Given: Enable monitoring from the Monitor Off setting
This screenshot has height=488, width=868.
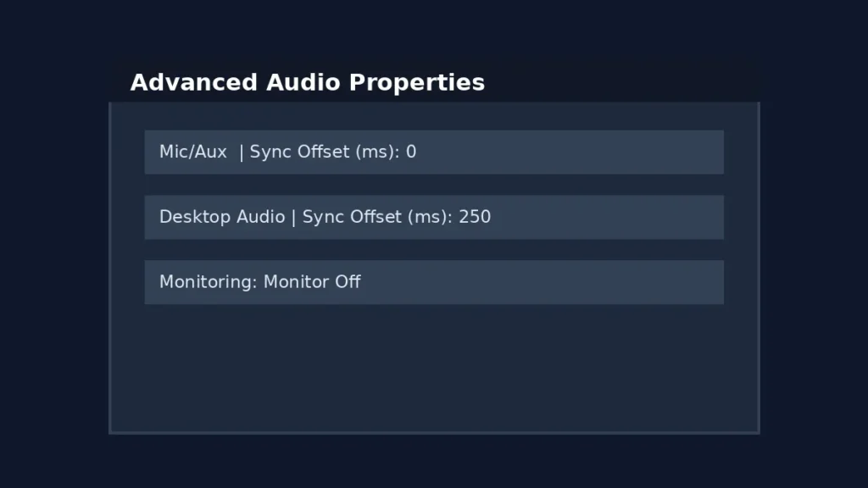Looking at the screenshot, I should click(314, 282).
